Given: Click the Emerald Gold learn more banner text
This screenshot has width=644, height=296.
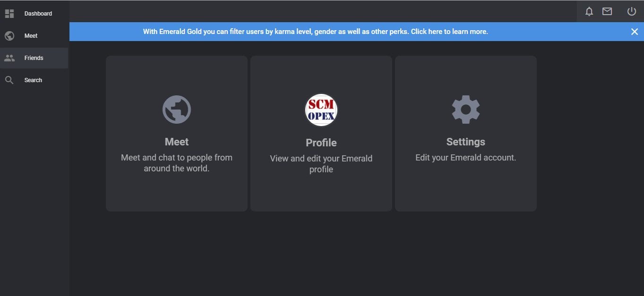Looking at the screenshot, I should coord(315,32).
